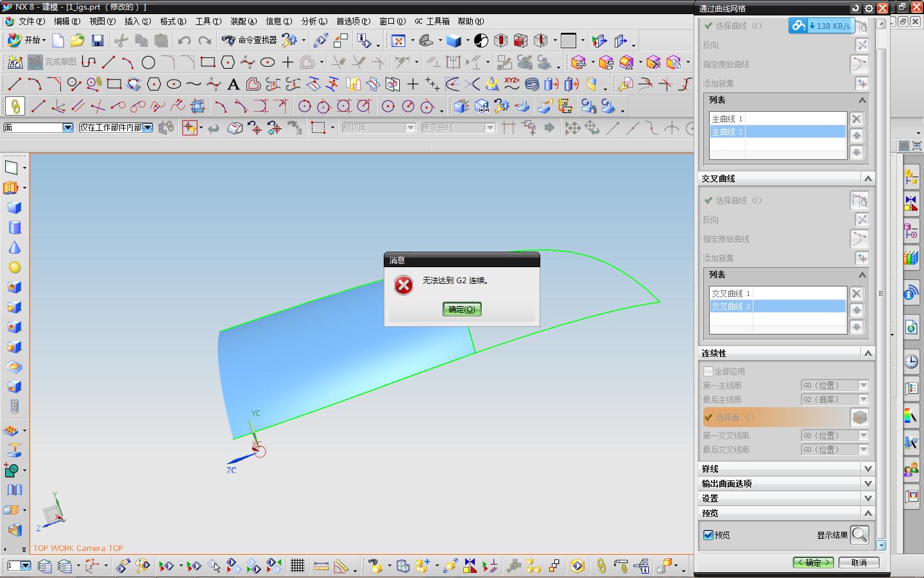Click the 显示结果 magnifier button
924x578 pixels.
860,534
